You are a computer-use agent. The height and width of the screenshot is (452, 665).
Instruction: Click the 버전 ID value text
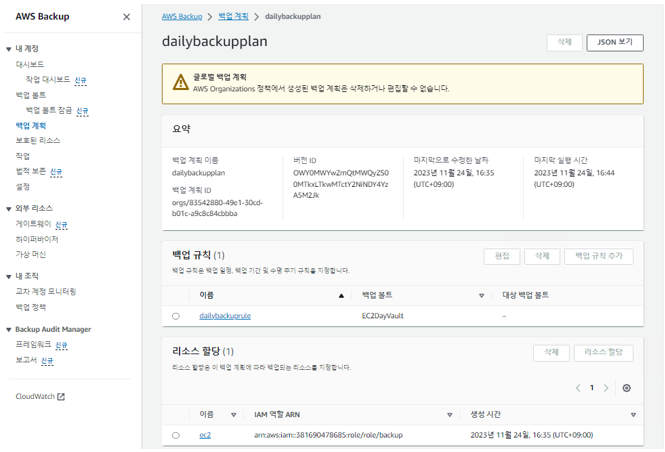click(x=341, y=184)
